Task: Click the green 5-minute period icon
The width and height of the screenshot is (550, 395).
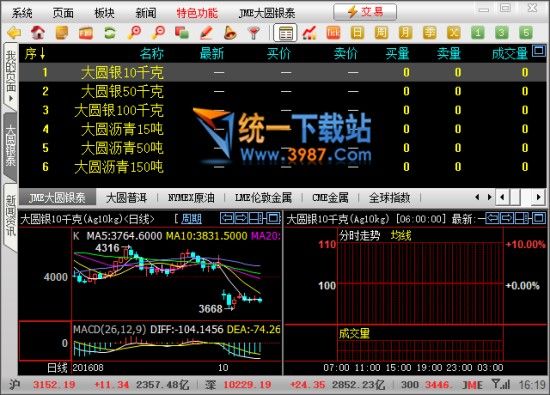Action: (x=526, y=33)
